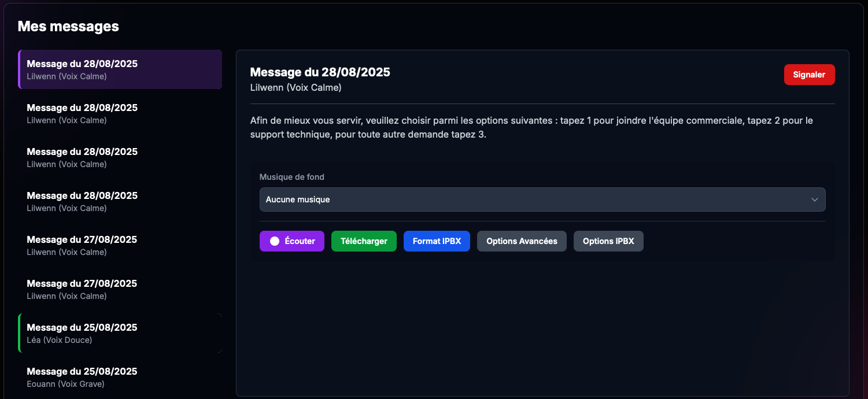Select the first 27/08/2025 message
This screenshot has height=399, width=868.
(x=120, y=245)
